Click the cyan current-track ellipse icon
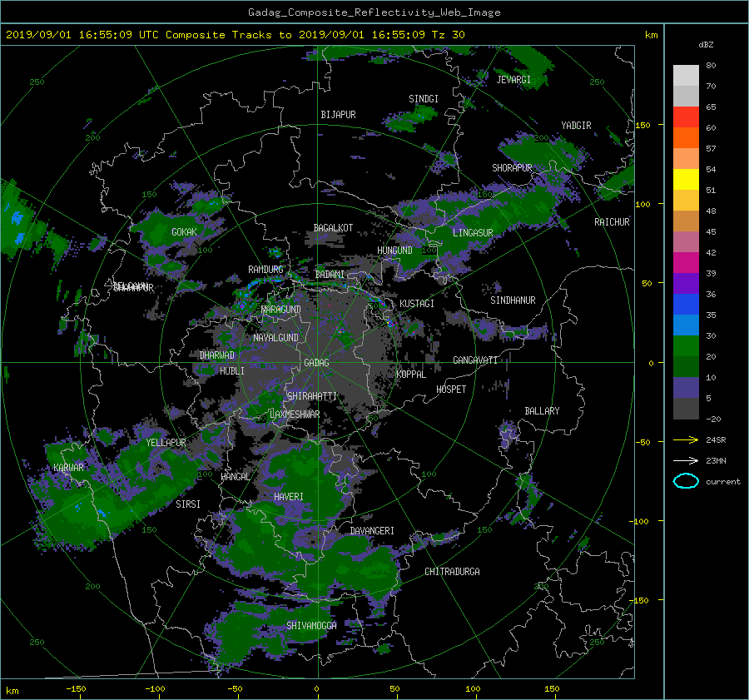The height and width of the screenshot is (700, 749). (x=686, y=481)
